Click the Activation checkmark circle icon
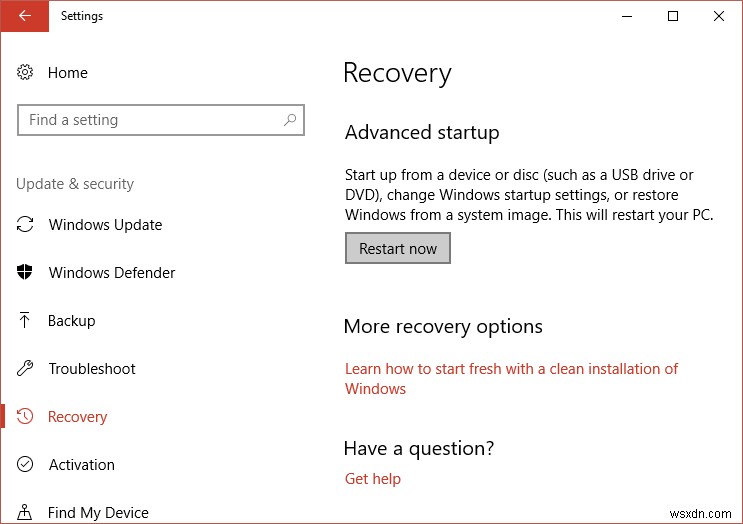The image size is (743, 524). [26, 465]
